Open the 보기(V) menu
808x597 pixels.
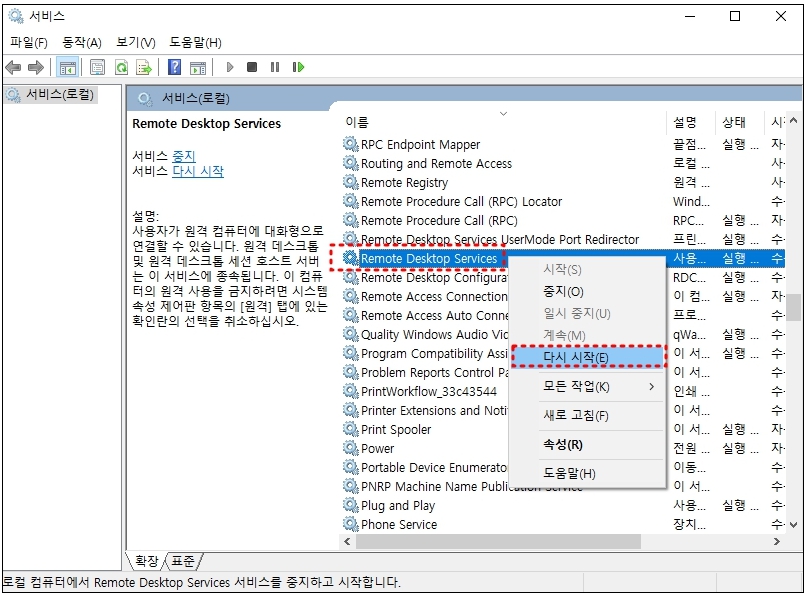(136, 42)
